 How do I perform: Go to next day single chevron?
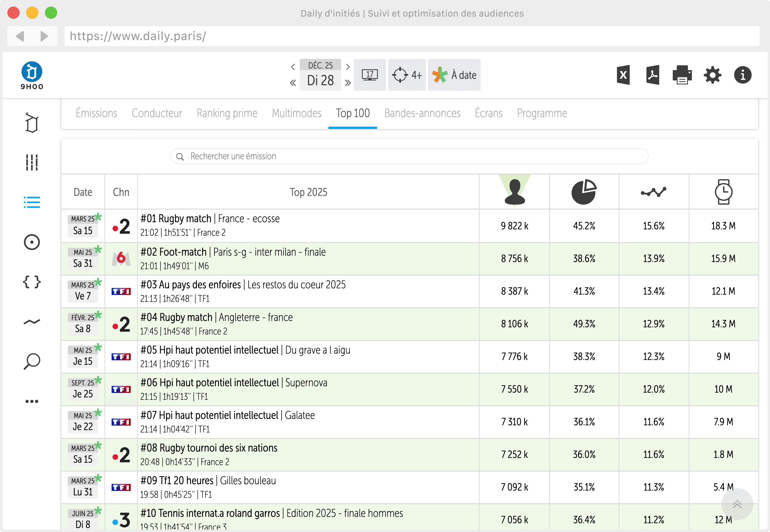click(348, 67)
